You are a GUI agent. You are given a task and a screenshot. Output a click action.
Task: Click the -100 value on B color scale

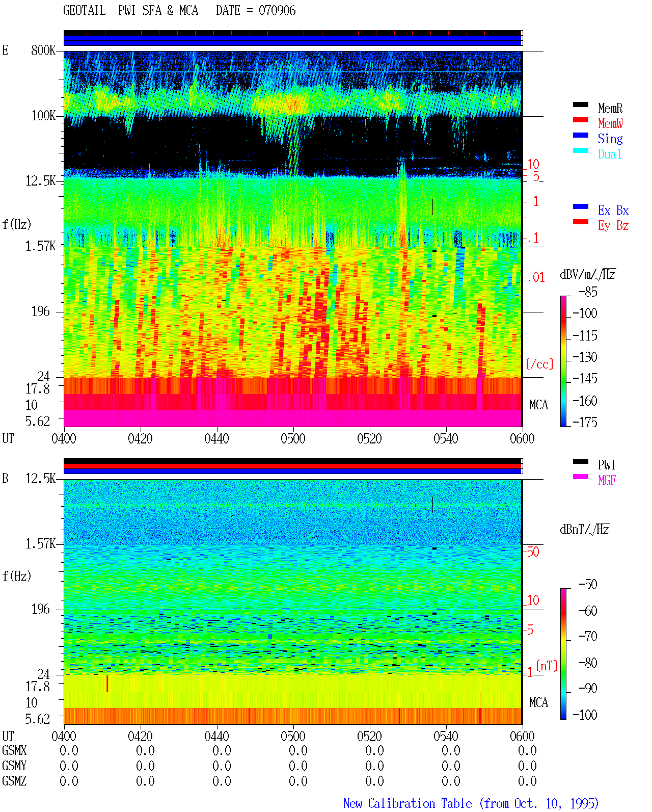tap(585, 715)
